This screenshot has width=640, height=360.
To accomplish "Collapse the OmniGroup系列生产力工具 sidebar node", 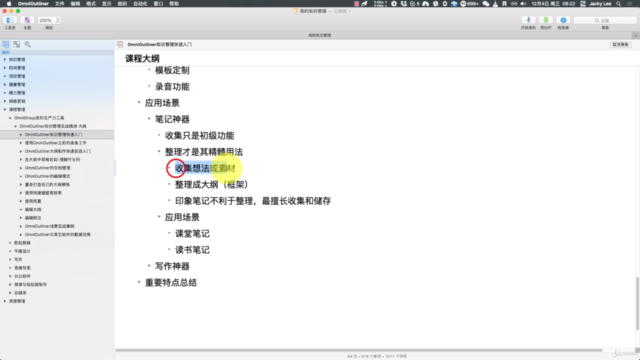I will pyautogui.click(x=10, y=118).
